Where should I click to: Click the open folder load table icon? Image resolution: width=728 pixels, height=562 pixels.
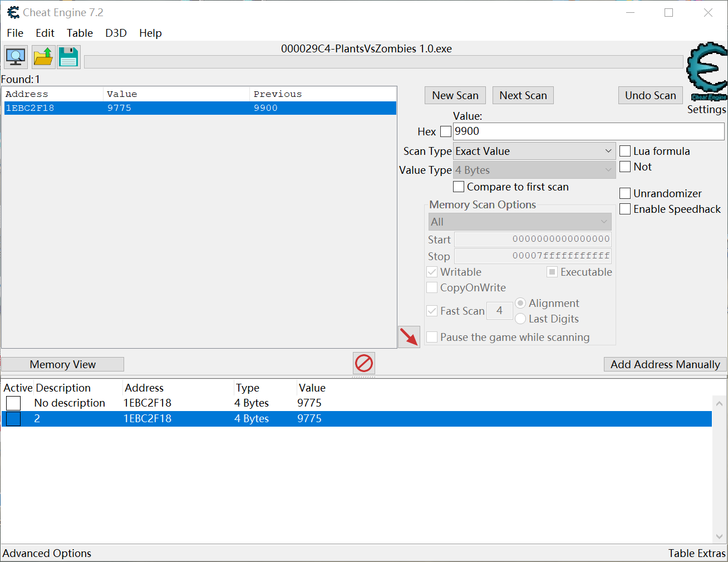(x=43, y=57)
